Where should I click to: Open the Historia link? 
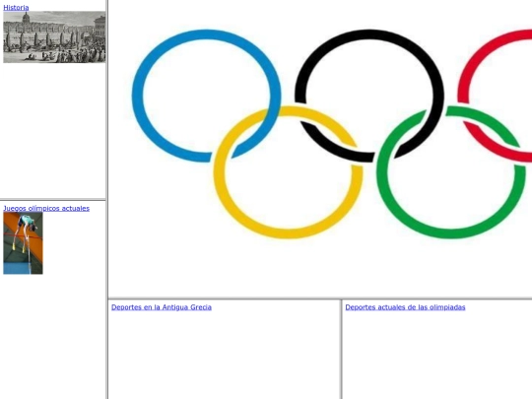(x=16, y=8)
